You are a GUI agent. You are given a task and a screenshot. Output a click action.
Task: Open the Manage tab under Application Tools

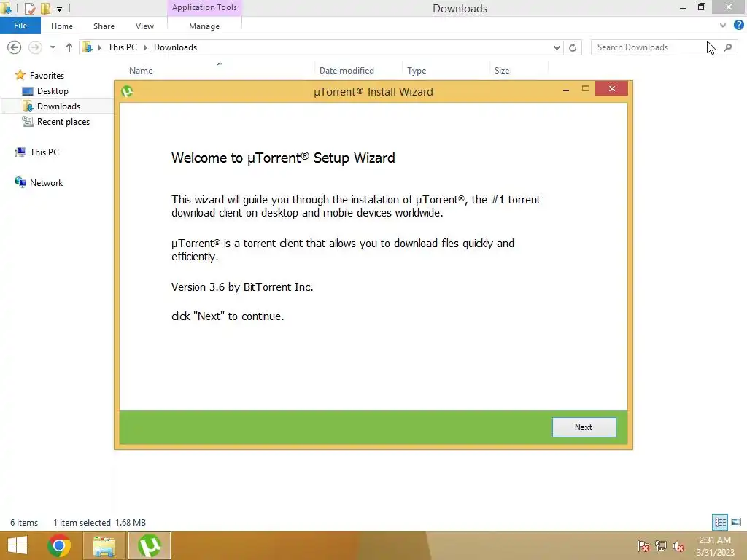[x=204, y=26]
